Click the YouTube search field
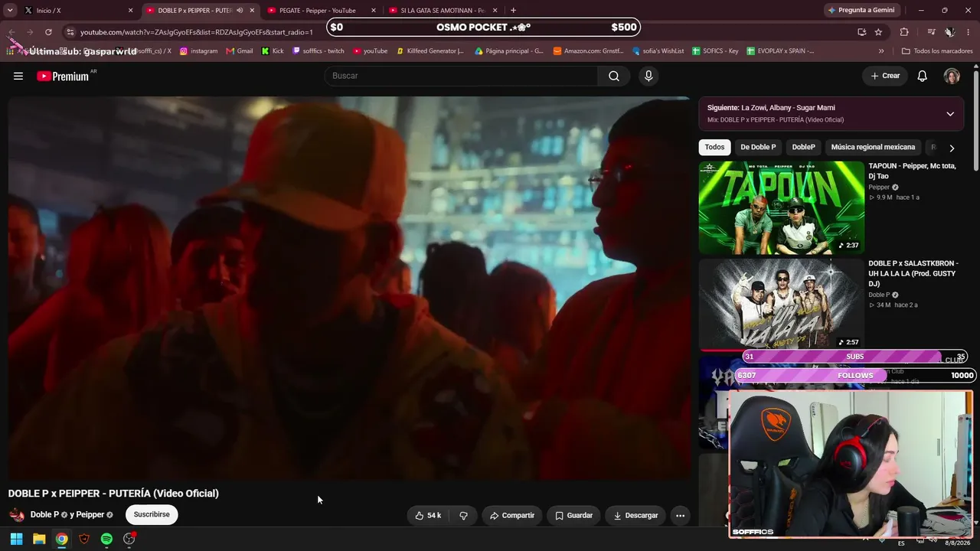Screen dimensions: 980x551 tap(462, 76)
